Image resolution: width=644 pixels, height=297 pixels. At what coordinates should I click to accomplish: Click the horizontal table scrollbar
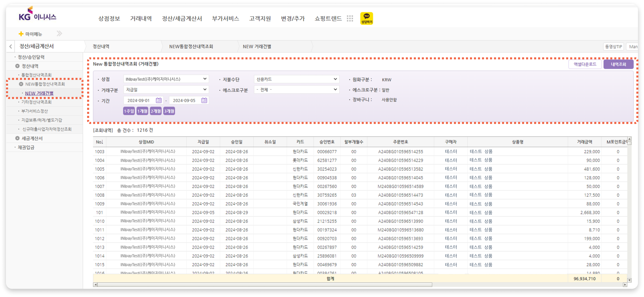click(265, 285)
